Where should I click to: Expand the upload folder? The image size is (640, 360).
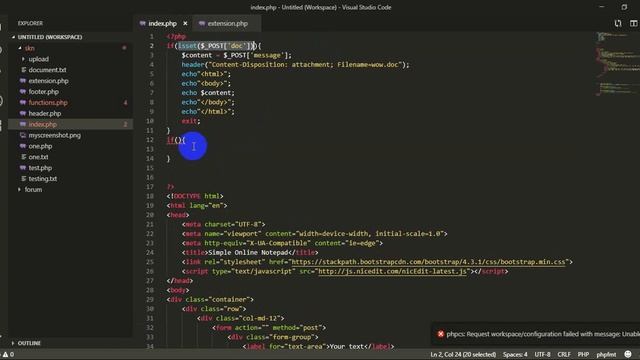coord(23,59)
